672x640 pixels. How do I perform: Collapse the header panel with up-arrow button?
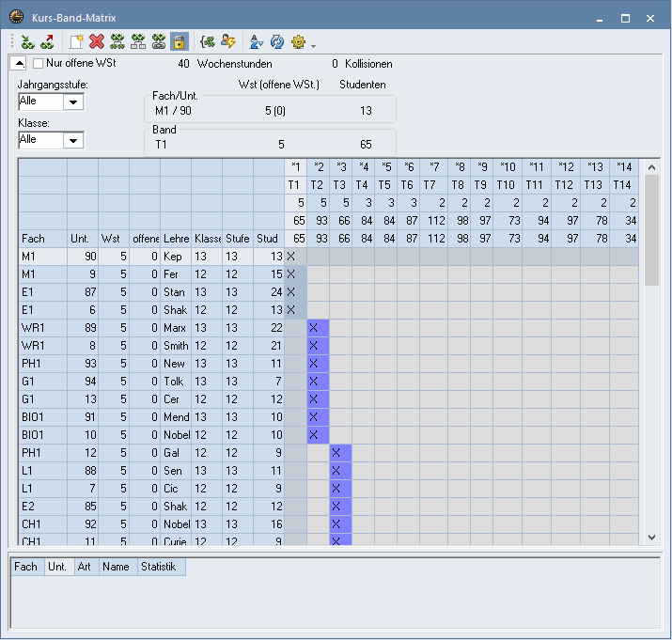click(19, 64)
